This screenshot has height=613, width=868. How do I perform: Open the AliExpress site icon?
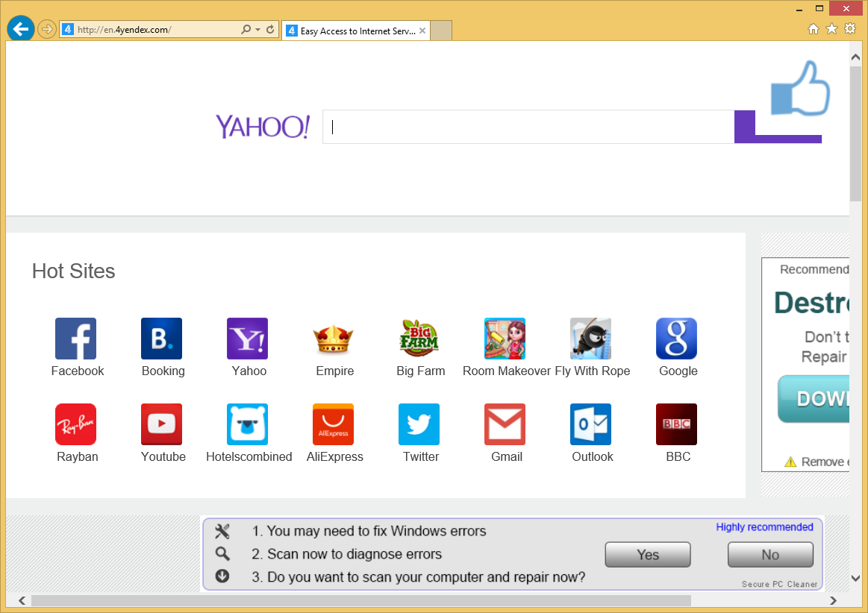333,424
